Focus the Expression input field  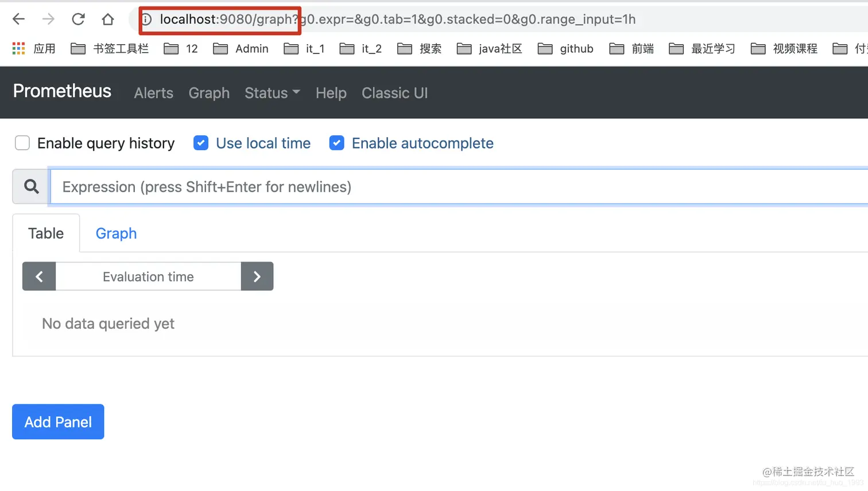pos(459,186)
